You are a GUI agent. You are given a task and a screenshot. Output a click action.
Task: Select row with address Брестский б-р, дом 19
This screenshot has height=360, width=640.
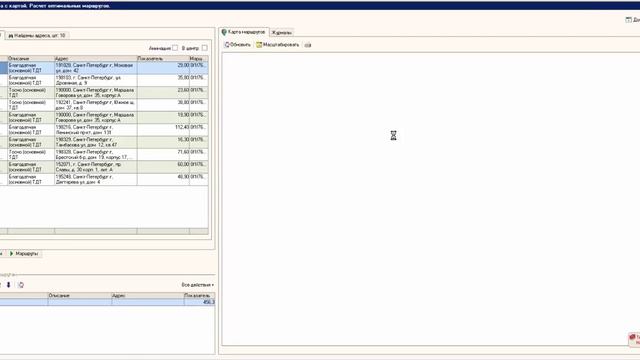(104, 154)
